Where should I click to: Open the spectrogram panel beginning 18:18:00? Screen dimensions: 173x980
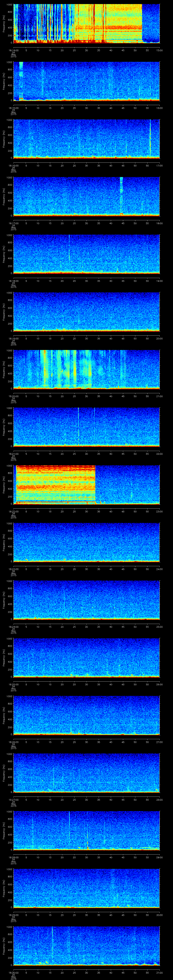pyautogui.click(x=87, y=254)
